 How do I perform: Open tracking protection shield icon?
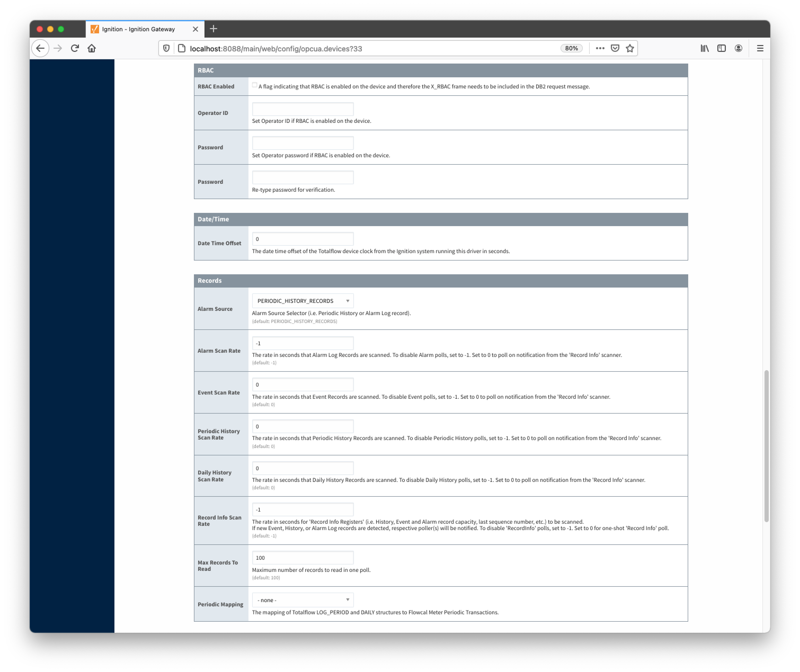click(167, 48)
